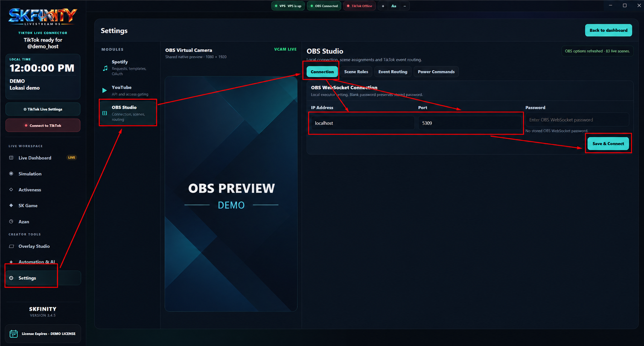The height and width of the screenshot is (346, 644).
Task: Switch to the Scene Roles tab
Action: (x=356, y=72)
